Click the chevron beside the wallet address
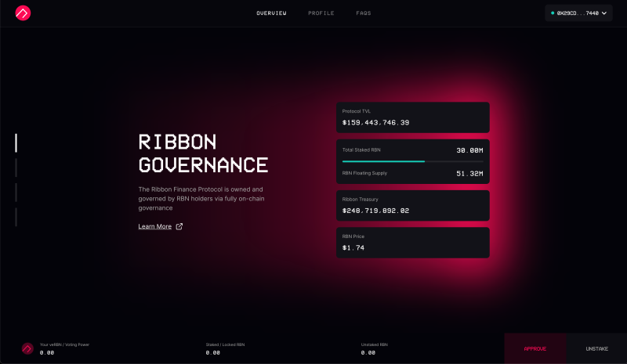 [604, 13]
